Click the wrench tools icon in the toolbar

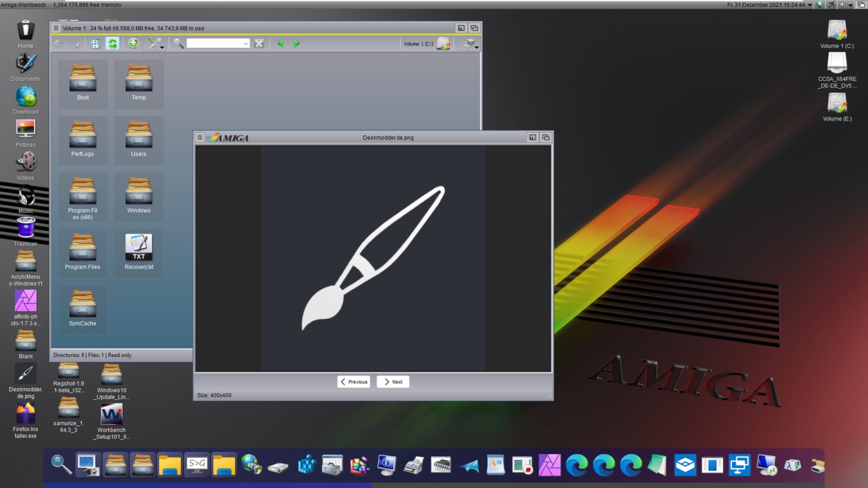pos(154,43)
